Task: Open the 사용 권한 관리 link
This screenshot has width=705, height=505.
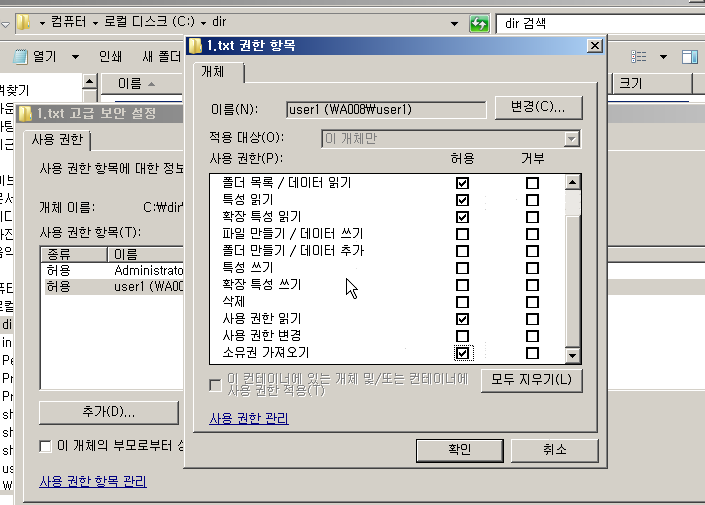Action: pos(249,419)
